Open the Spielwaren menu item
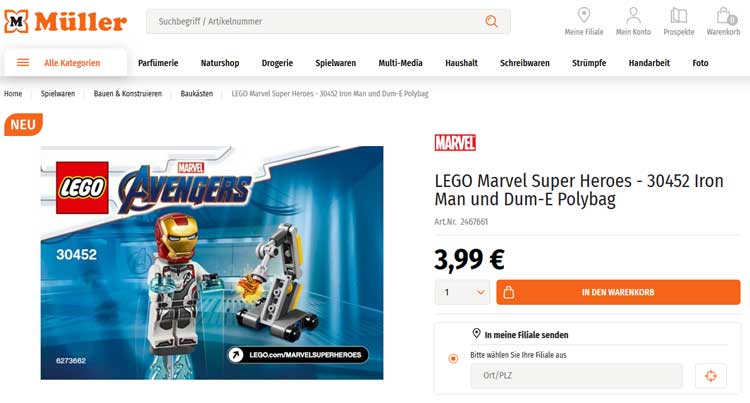Image resolution: width=750 pixels, height=403 pixels. tap(335, 63)
